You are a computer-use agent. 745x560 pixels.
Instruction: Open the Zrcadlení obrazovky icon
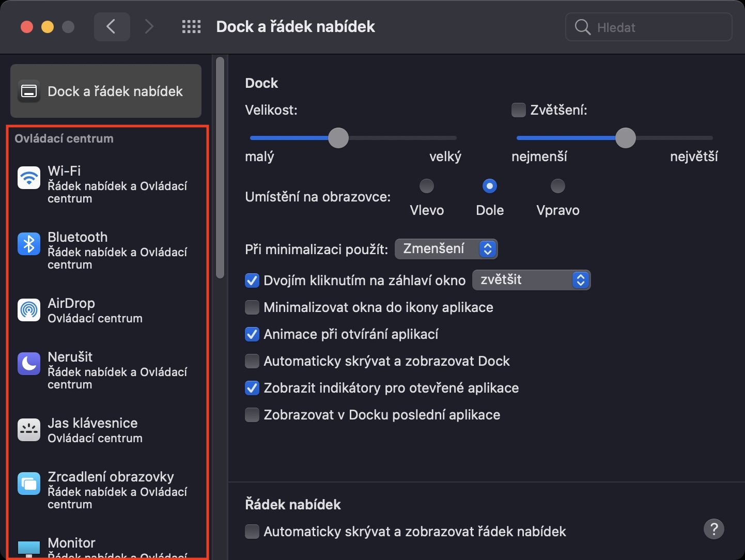(x=29, y=484)
